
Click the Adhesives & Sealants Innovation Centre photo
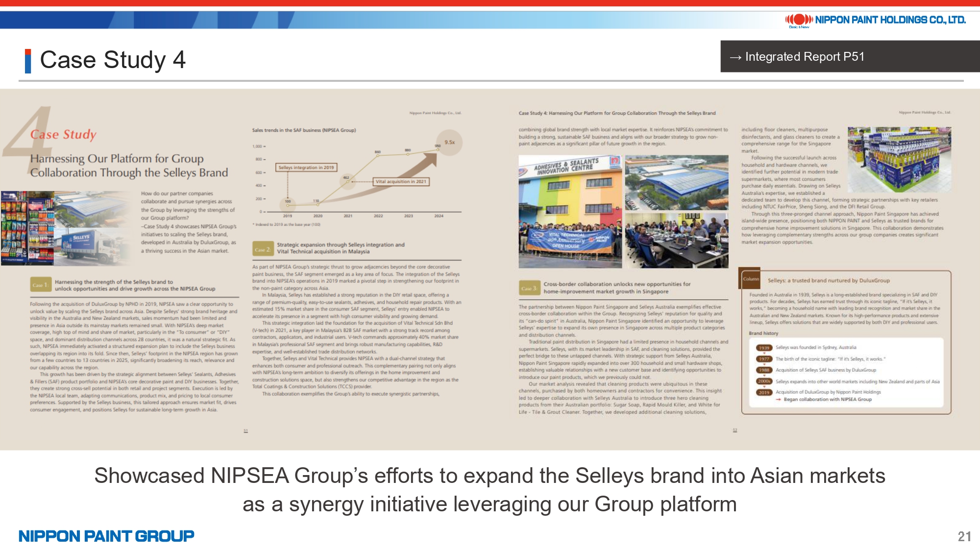coord(570,212)
